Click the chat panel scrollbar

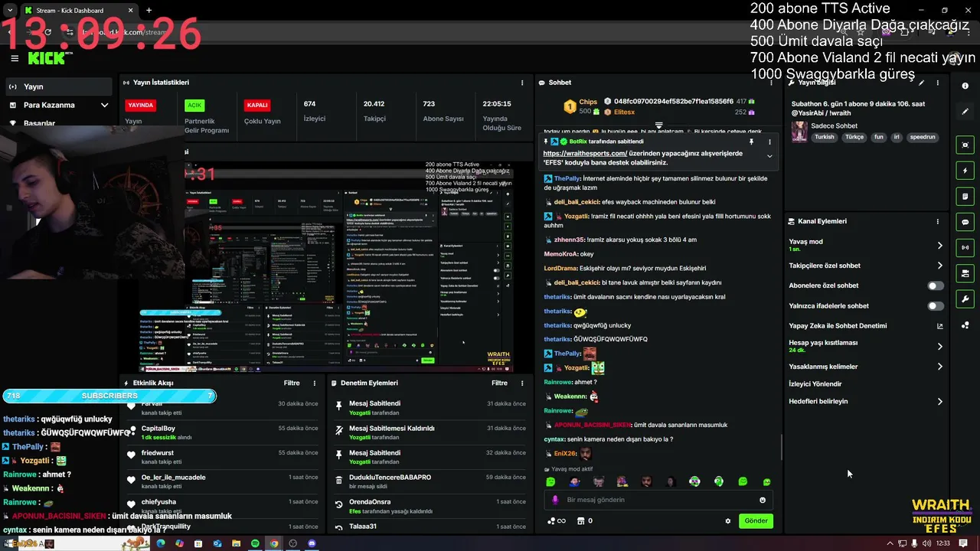click(781, 448)
